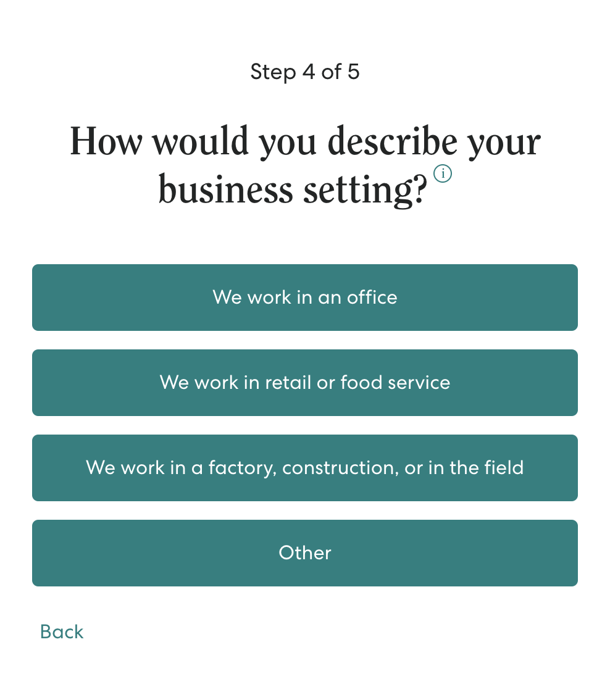Pick the factory, construction, or field option

click(305, 468)
